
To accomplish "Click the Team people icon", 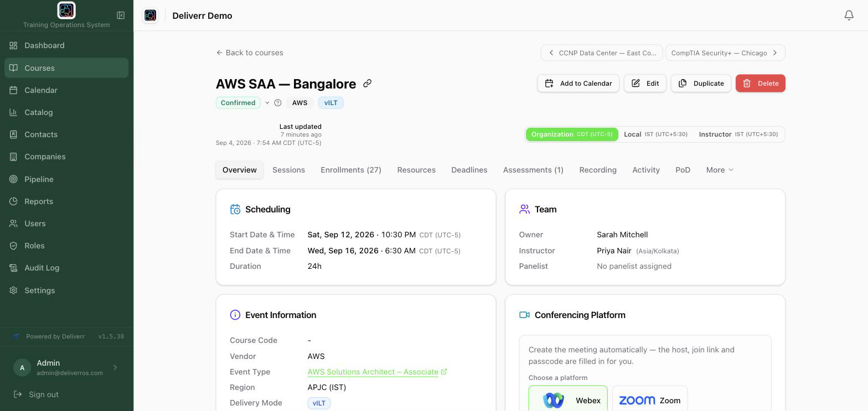I will tap(524, 209).
